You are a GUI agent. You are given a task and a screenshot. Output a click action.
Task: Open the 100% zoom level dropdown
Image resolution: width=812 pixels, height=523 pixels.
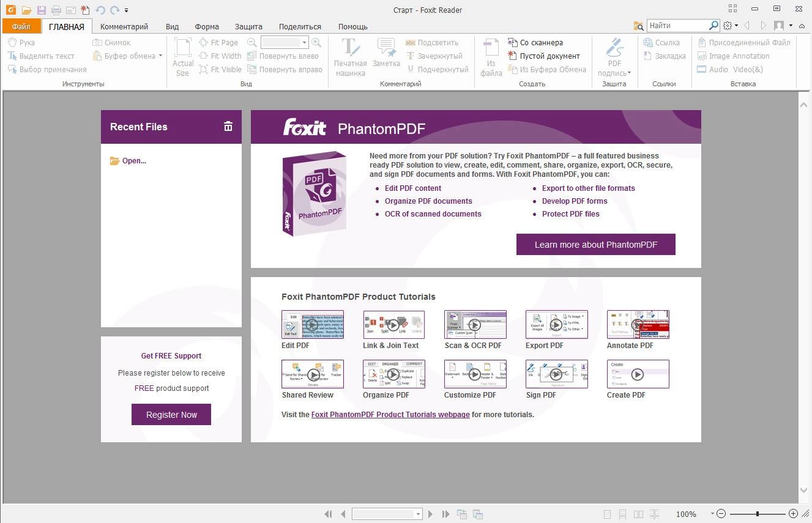712,514
